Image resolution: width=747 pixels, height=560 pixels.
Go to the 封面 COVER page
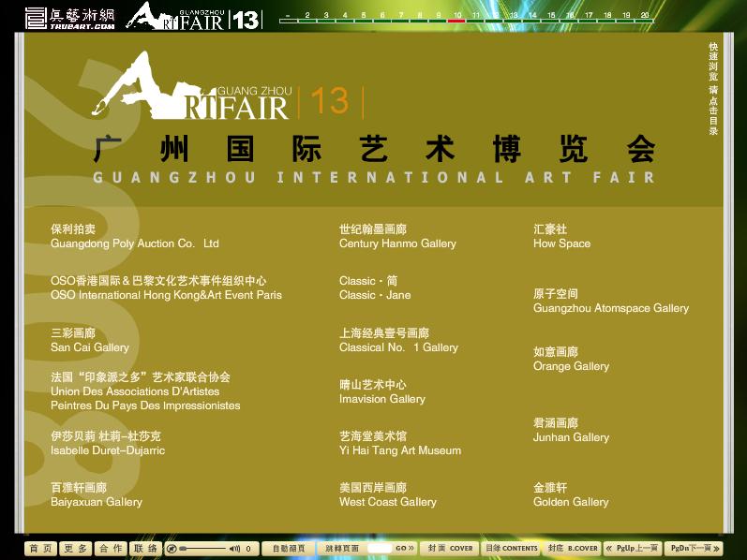click(x=449, y=548)
